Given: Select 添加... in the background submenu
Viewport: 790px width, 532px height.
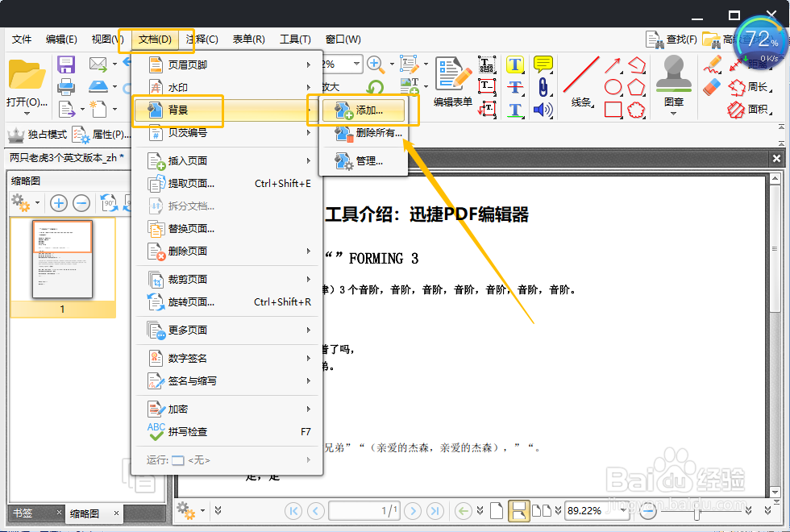Looking at the screenshot, I should click(x=363, y=110).
